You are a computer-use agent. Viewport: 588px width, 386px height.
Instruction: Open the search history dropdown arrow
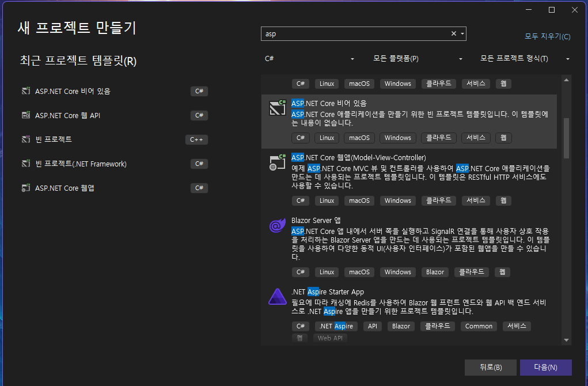pos(462,34)
